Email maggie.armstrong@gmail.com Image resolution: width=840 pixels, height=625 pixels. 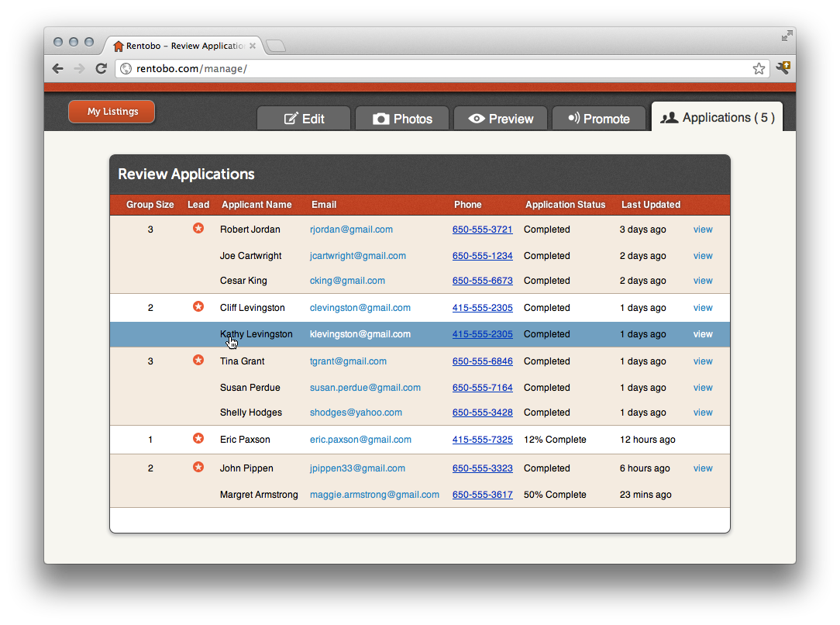coord(374,495)
